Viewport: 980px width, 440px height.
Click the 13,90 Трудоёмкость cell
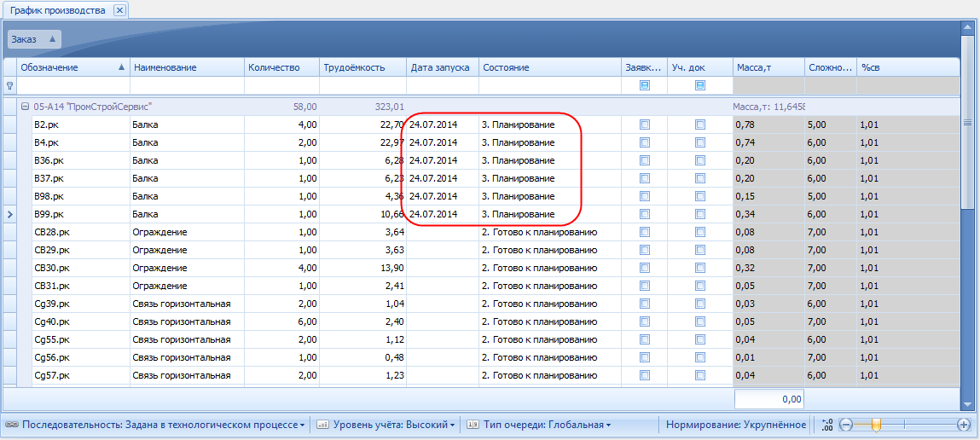(x=363, y=268)
